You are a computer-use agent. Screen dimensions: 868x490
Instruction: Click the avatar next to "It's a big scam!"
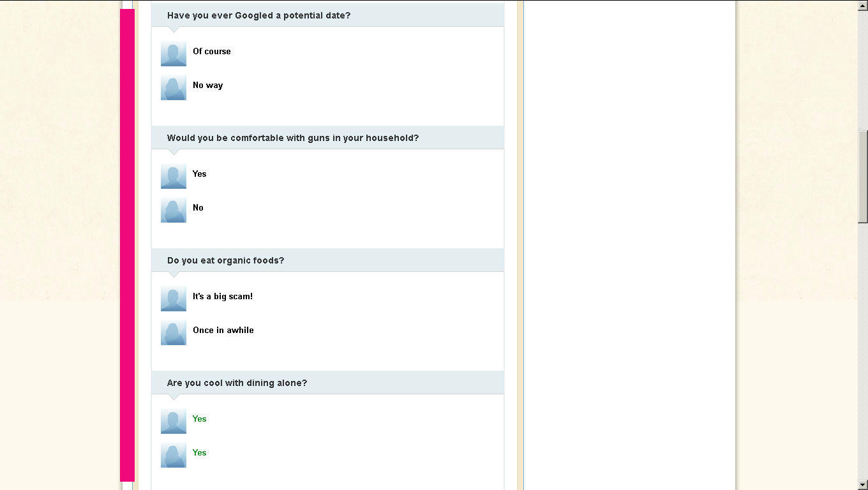click(174, 299)
